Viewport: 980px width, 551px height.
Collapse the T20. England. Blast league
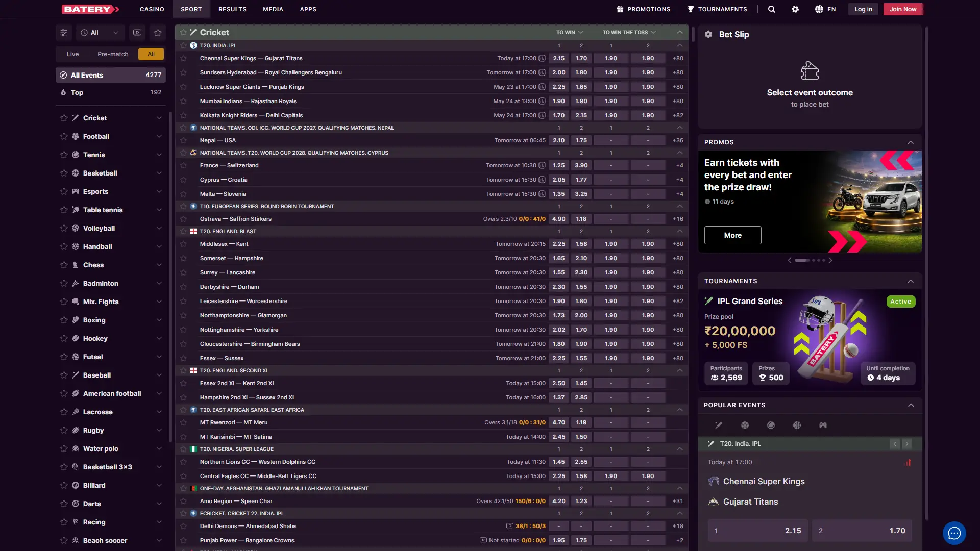(x=679, y=231)
